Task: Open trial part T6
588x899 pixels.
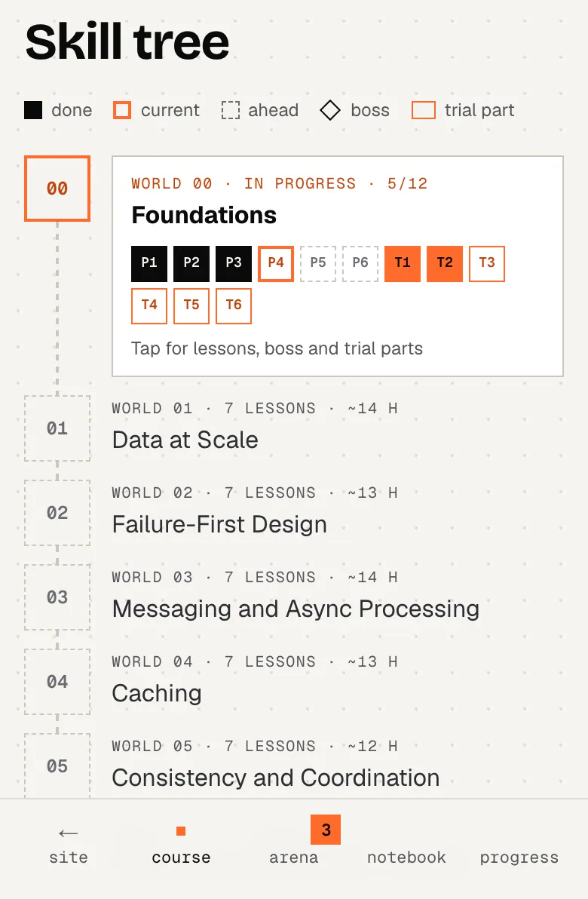Action: click(234, 306)
